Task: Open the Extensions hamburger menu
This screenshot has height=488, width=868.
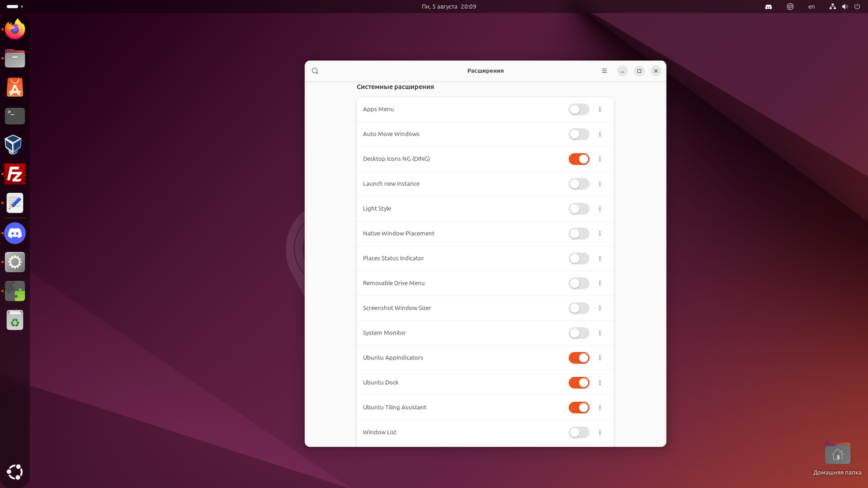Action: (x=604, y=71)
